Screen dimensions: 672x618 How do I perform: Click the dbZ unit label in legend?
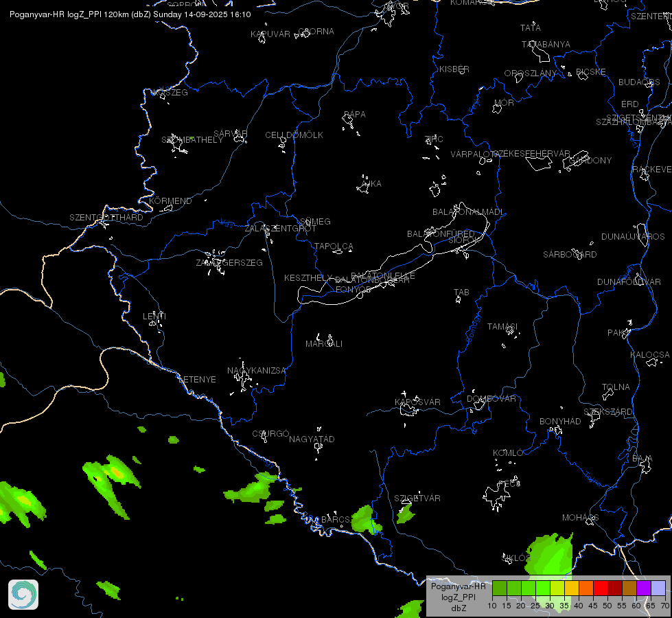click(x=458, y=608)
